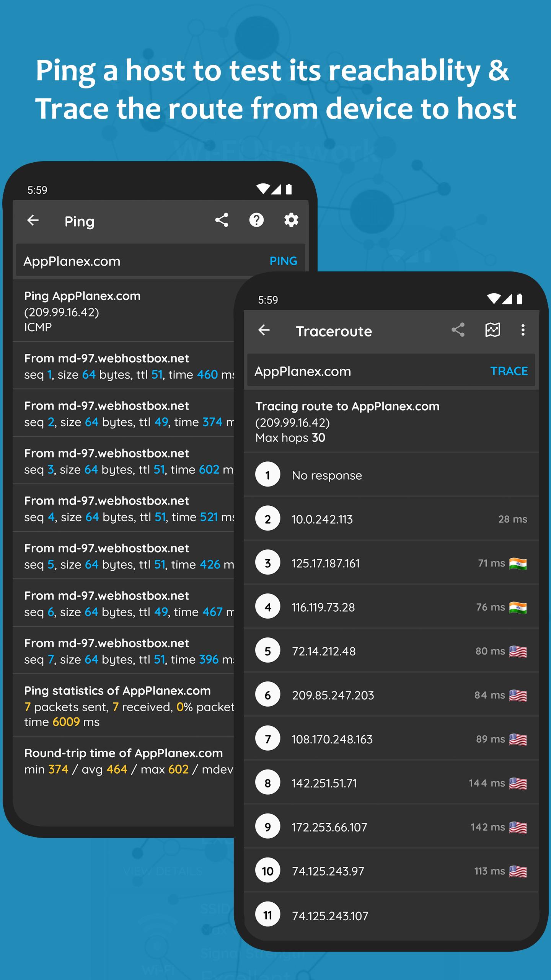Edit the Ping host field AppPlanex.com
This screenshot has height=980, width=551.
coord(138,261)
